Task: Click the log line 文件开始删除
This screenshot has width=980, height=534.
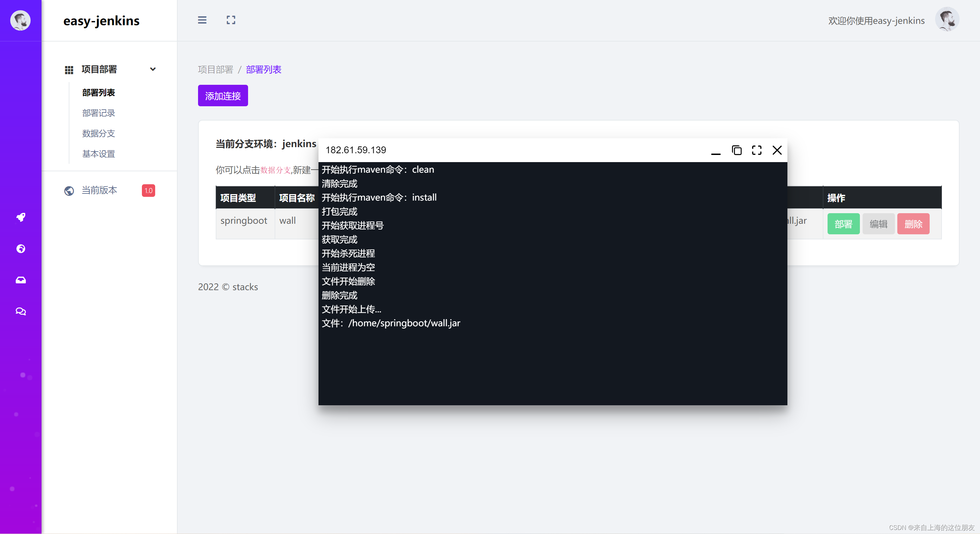Action: pyautogui.click(x=348, y=281)
